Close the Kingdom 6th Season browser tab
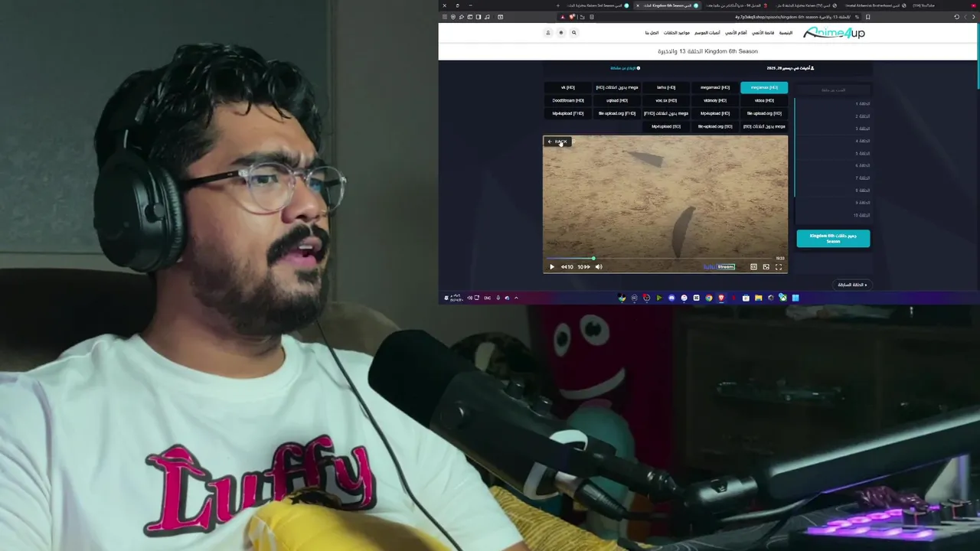The width and height of the screenshot is (980, 551). (x=637, y=5)
